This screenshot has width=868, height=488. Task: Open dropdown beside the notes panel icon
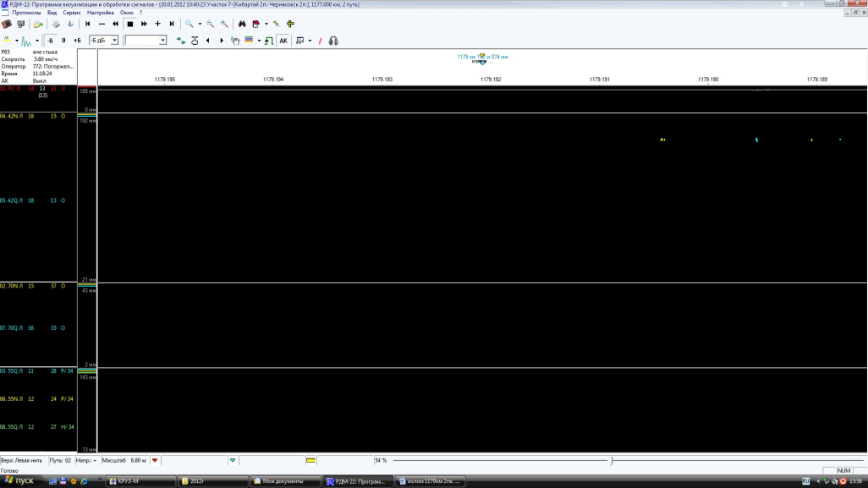pos(310,41)
